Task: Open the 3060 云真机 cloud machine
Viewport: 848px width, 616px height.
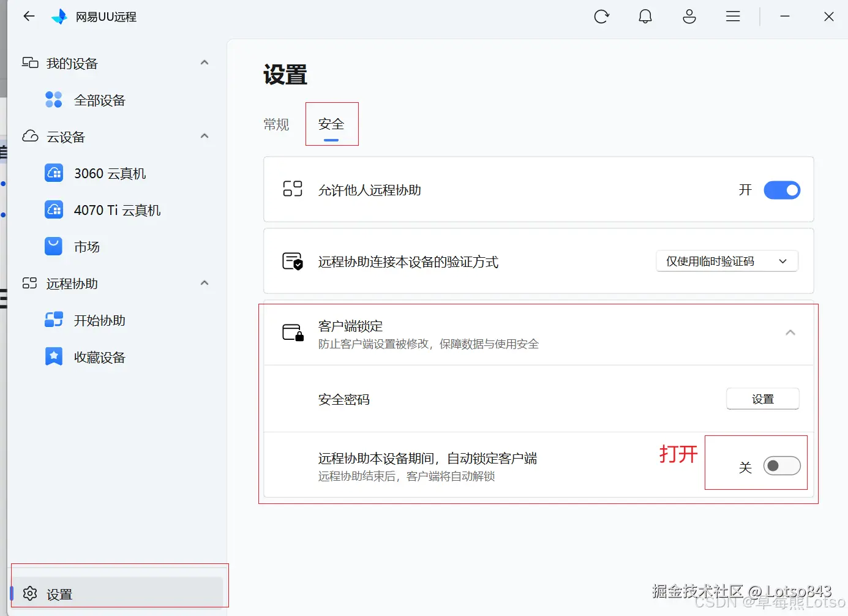Action: 109,173
